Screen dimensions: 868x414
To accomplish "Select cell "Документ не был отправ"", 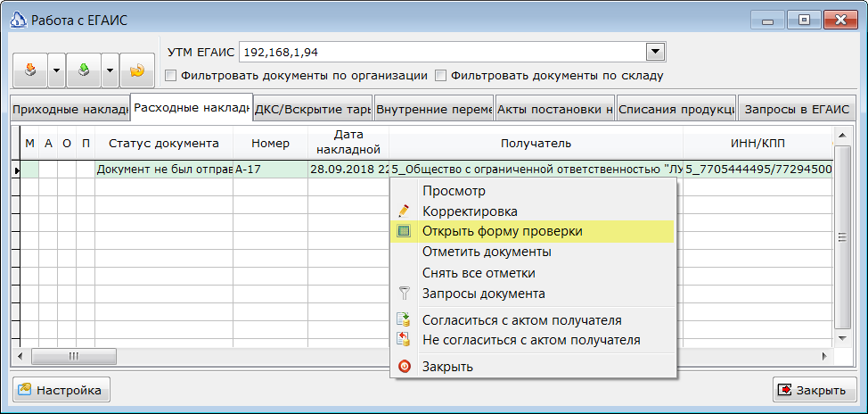I will pos(164,170).
